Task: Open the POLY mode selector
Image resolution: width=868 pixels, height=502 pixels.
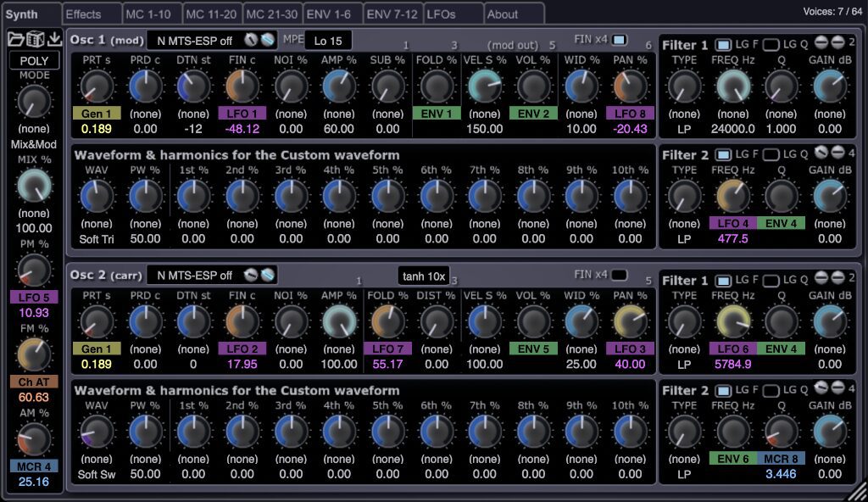Action: [x=34, y=60]
